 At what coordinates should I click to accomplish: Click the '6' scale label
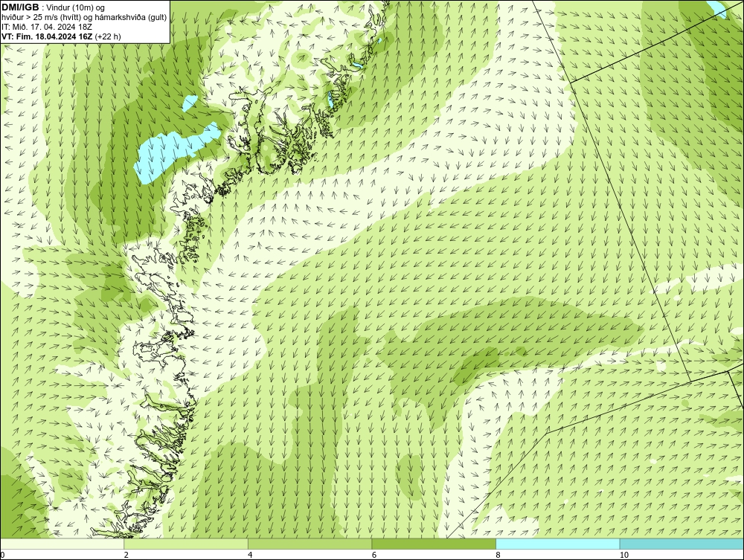click(x=374, y=555)
